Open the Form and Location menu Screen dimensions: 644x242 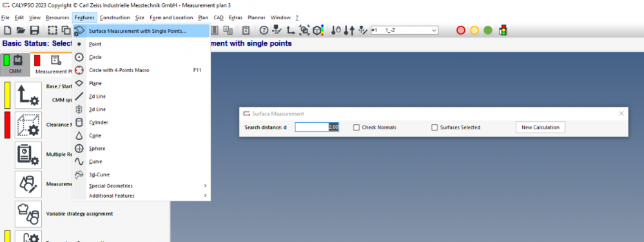point(171,17)
